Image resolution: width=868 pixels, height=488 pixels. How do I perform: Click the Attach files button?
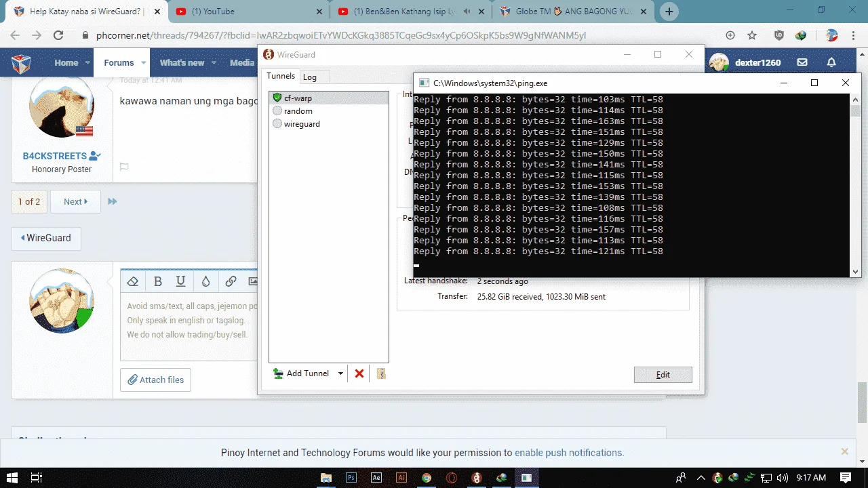pos(155,380)
